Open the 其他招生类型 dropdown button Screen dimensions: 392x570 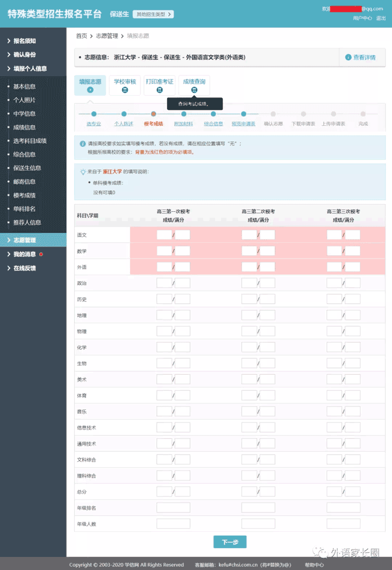point(153,14)
